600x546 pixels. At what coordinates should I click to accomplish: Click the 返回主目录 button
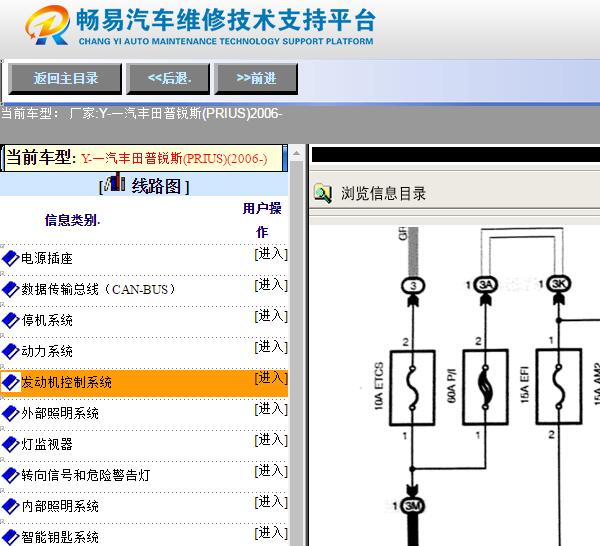coord(65,79)
